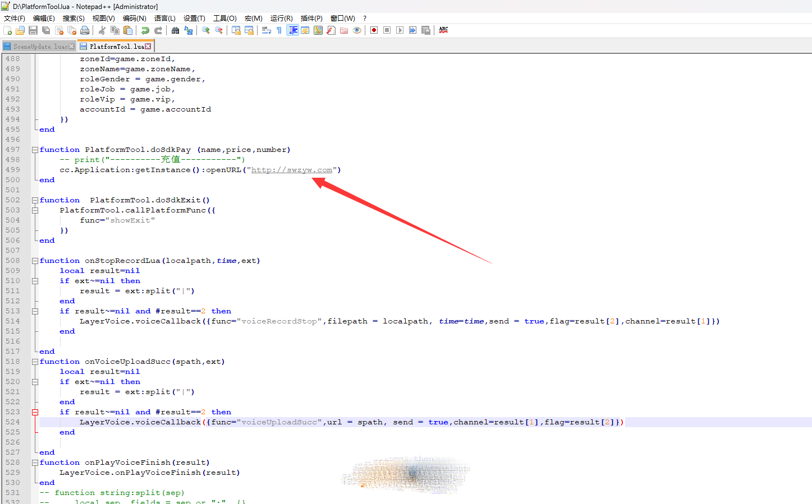Click the Open file toolbar icon

coord(20,30)
